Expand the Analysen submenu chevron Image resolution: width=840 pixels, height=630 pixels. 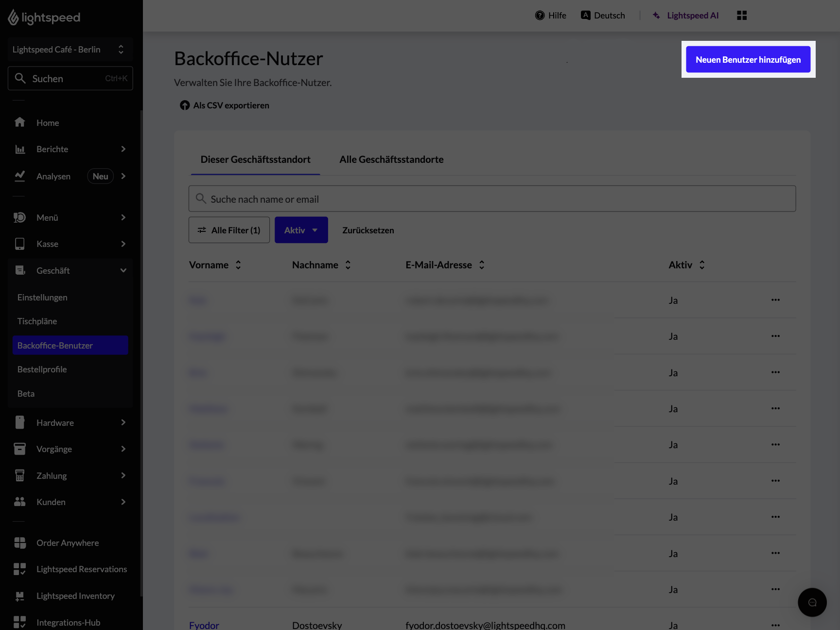tap(123, 176)
